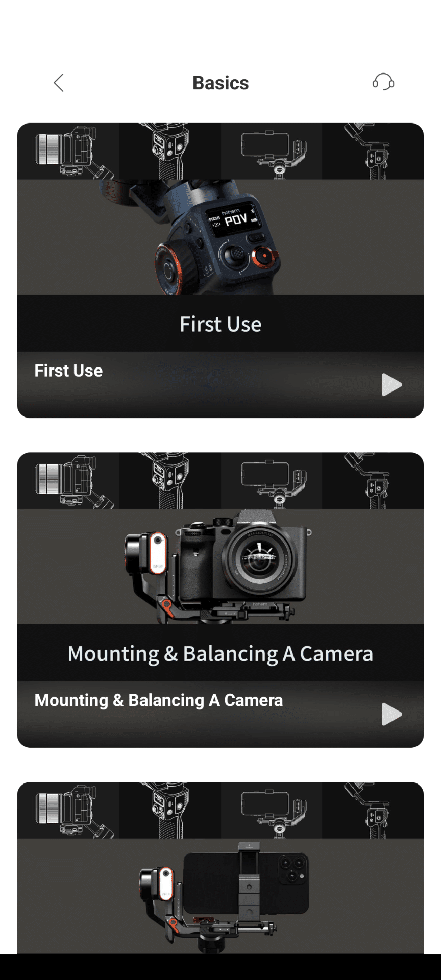
Task: Play the First Use tutorial video
Action: 391,384
